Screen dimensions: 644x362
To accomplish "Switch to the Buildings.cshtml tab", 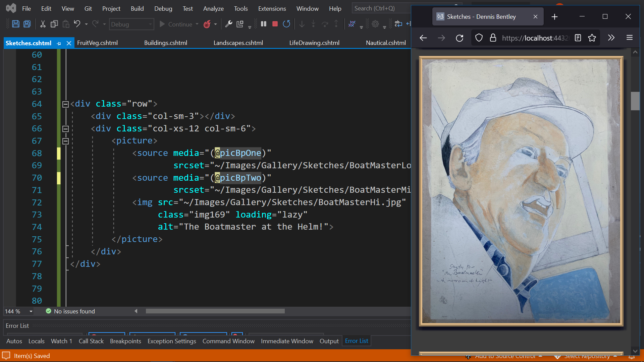I will 166,43.
